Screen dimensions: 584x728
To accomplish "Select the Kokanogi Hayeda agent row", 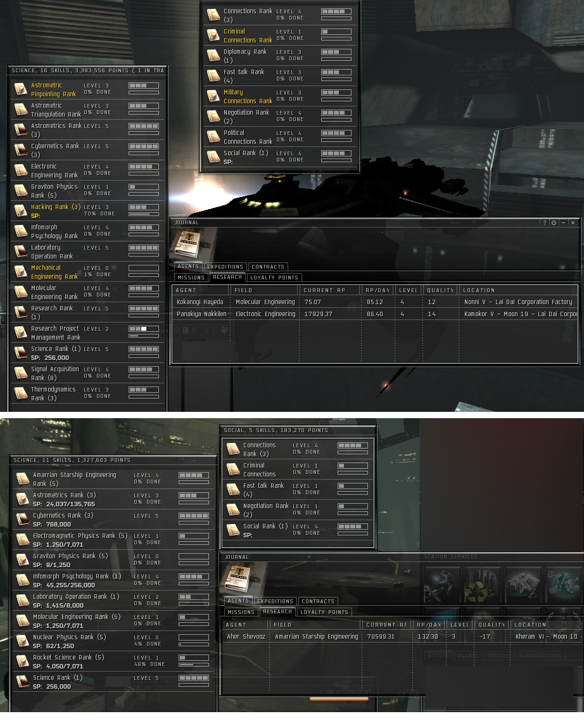I will 375,302.
